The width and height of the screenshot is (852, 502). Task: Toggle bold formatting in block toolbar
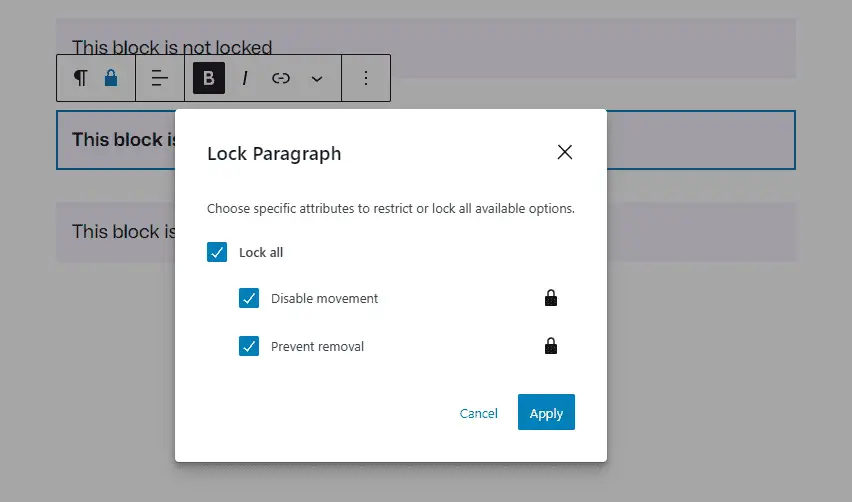click(x=208, y=78)
